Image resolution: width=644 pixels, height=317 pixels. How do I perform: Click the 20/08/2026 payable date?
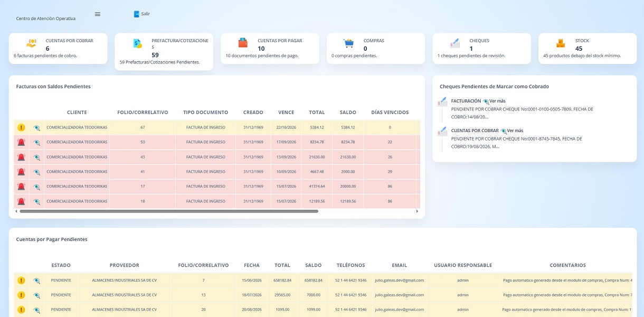[x=252, y=310]
